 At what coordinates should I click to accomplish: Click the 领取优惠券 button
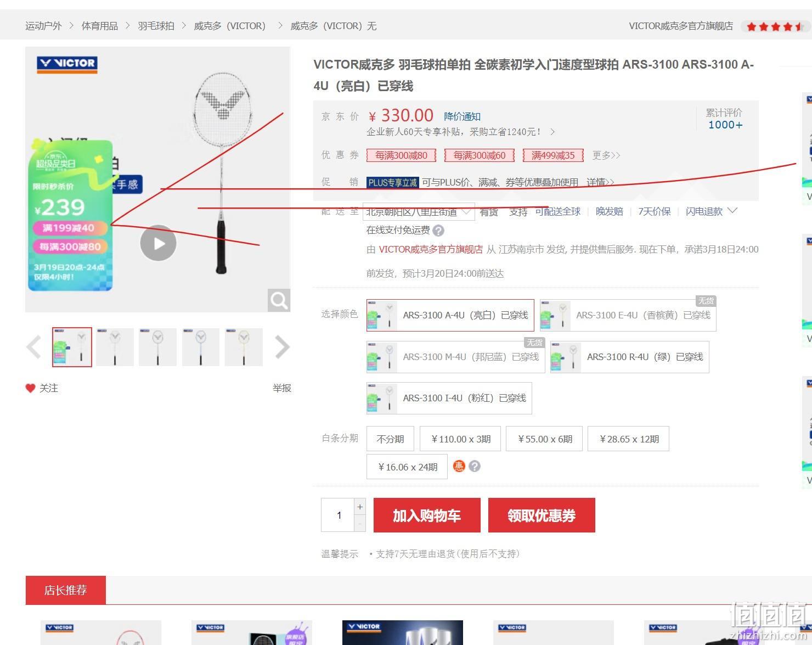click(542, 515)
